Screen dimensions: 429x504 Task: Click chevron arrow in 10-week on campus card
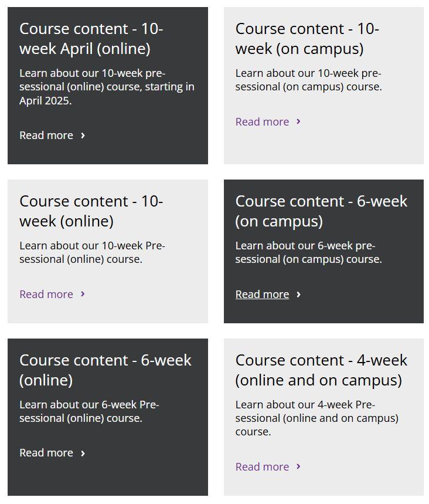tap(298, 121)
